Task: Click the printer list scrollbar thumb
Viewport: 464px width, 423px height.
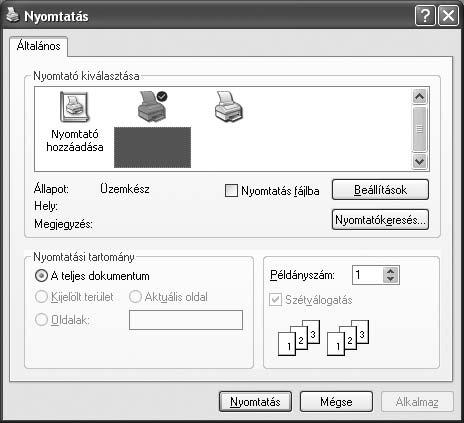Action: (x=419, y=129)
